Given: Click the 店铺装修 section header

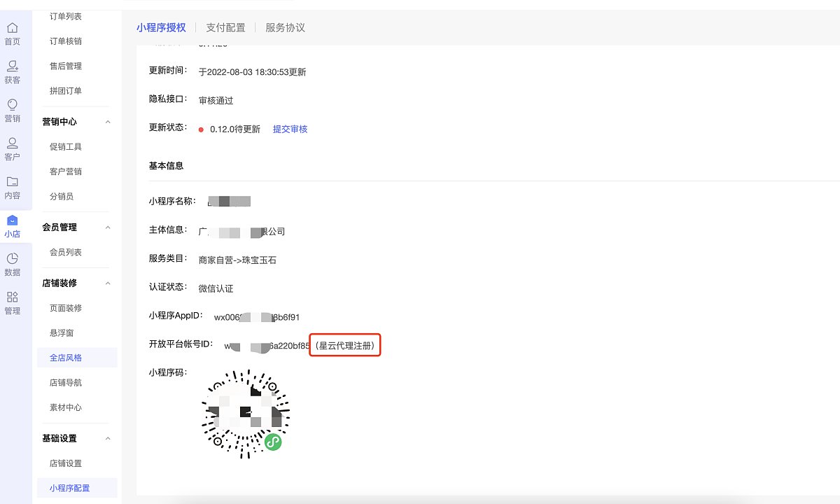Looking at the screenshot, I should pos(59,283).
